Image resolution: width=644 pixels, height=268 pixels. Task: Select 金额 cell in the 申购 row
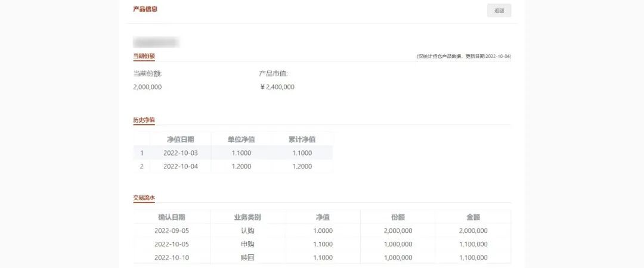473,244
